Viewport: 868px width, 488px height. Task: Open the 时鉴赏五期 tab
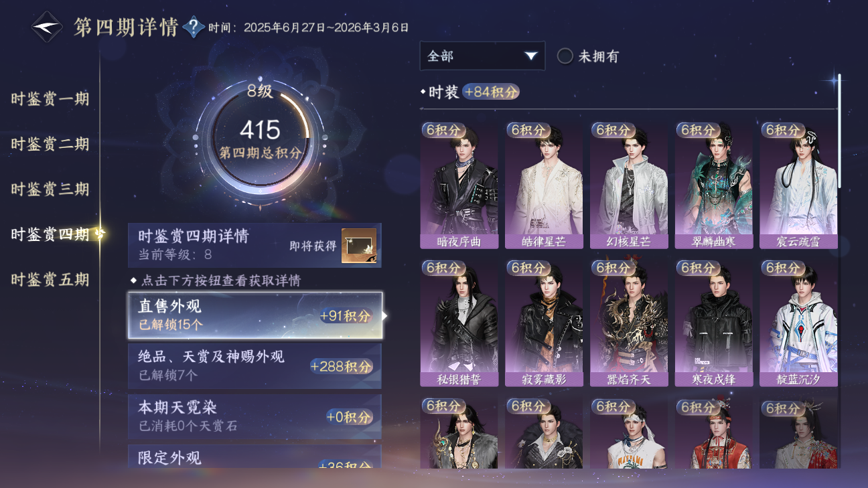(x=50, y=279)
